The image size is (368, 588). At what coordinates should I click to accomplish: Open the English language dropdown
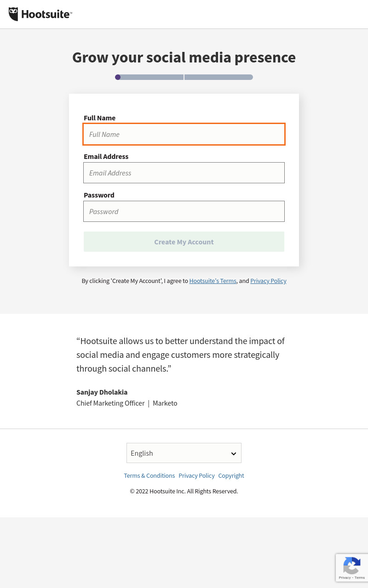click(184, 453)
